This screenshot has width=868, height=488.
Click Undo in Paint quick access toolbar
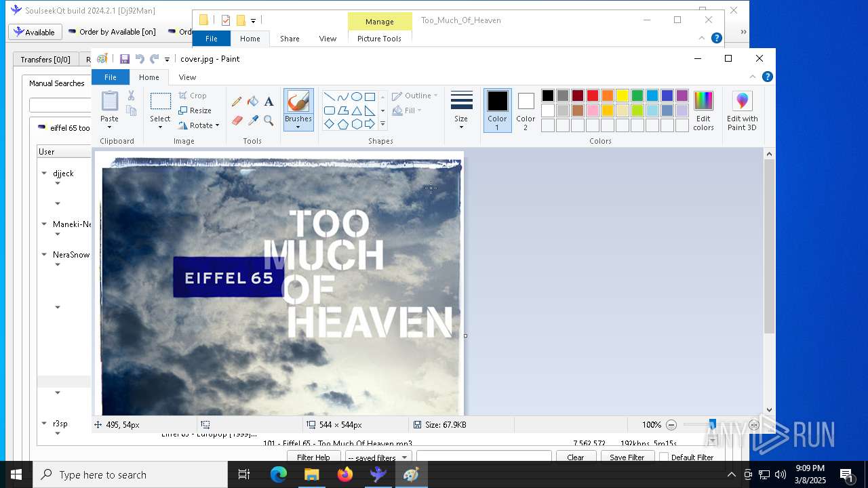[140, 59]
